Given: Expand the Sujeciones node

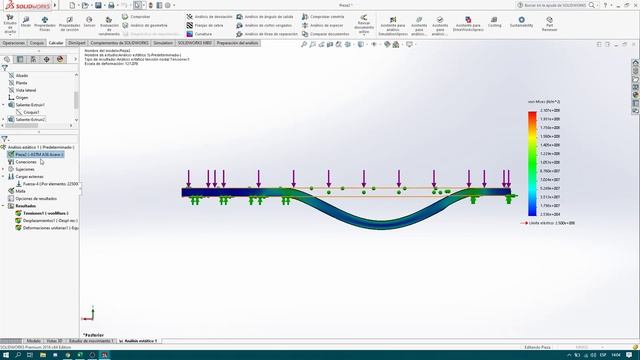Looking at the screenshot, I should (3, 169).
